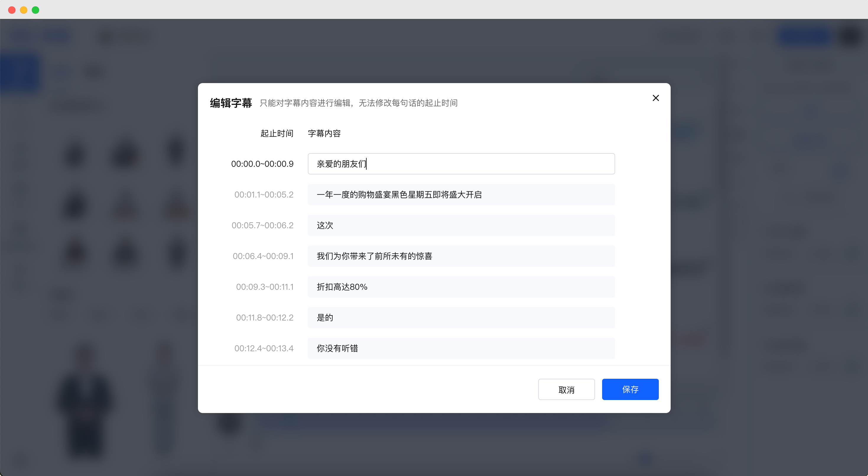Click the red macOS close window button
This screenshot has height=476, width=868.
12,10
